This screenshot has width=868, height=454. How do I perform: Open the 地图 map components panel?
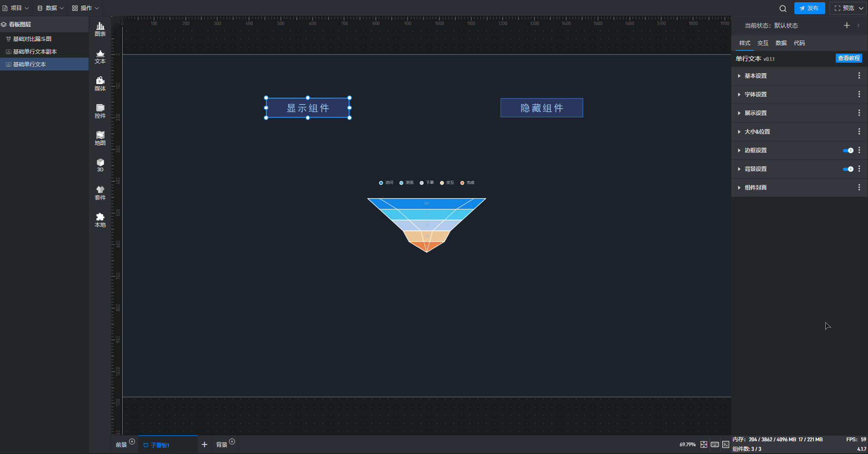pyautogui.click(x=100, y=138)
